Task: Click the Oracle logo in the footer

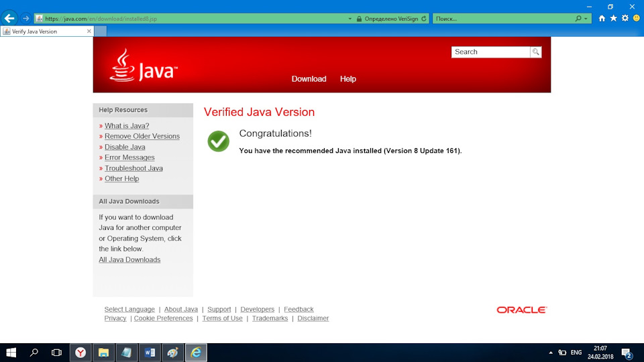Action: [522, 310]
